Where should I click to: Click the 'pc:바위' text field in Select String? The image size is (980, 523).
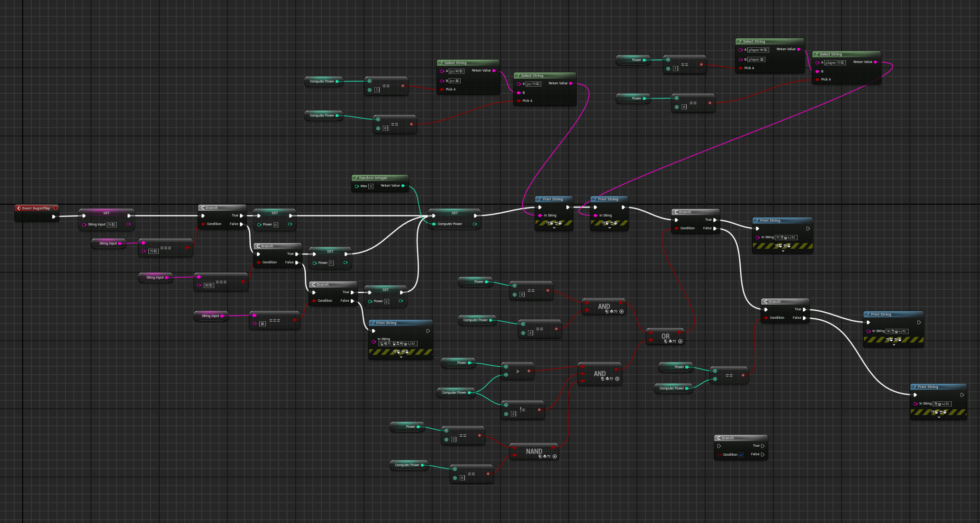tap(456, 71)
